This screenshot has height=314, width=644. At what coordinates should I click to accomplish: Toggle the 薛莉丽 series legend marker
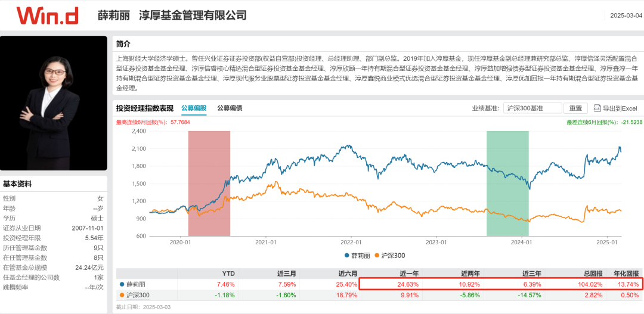click(347, 256)
